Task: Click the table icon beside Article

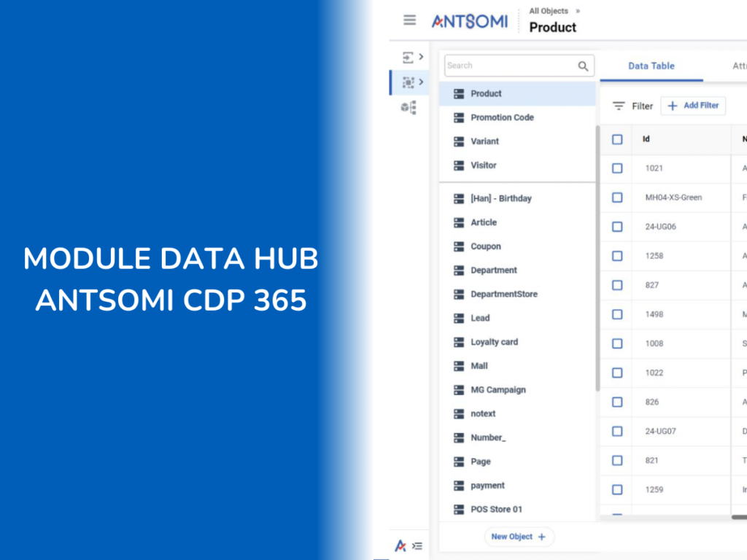Action: pyautogui.click(x=459, y=222)
